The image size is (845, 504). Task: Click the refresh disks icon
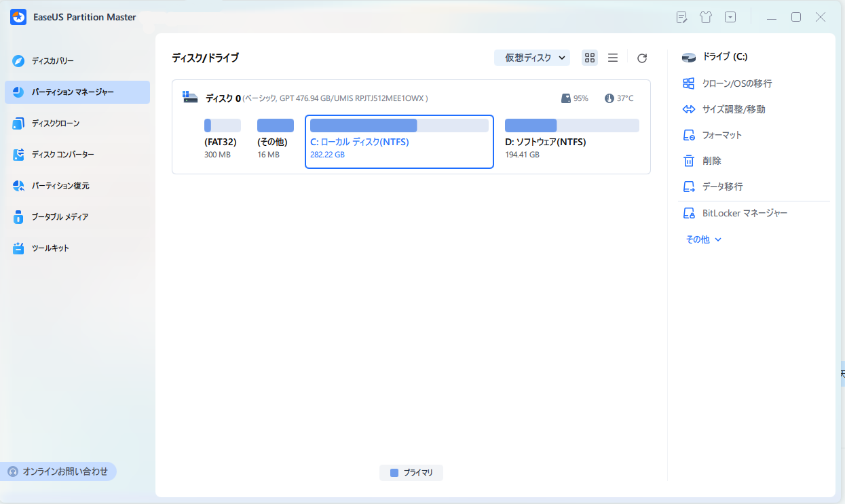click(x=641, y=58)
